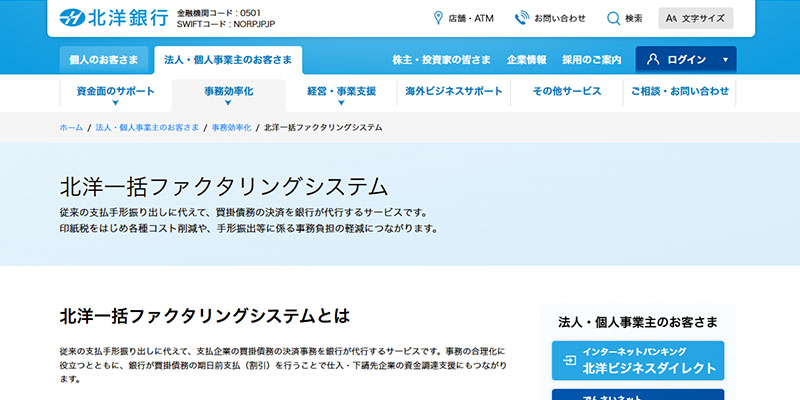800x400 pixels.
Task: Open 海外ビジネスサポート menu item
Action: [x=454, y=92]
